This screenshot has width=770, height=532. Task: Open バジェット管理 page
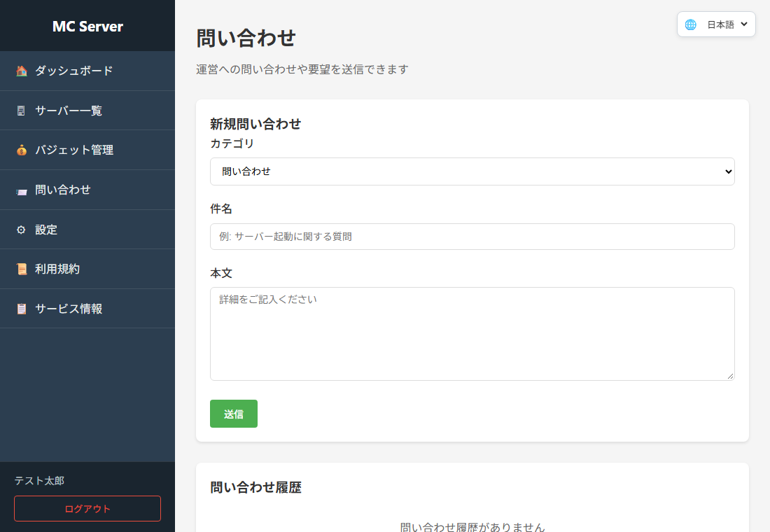tap(87, 150)
